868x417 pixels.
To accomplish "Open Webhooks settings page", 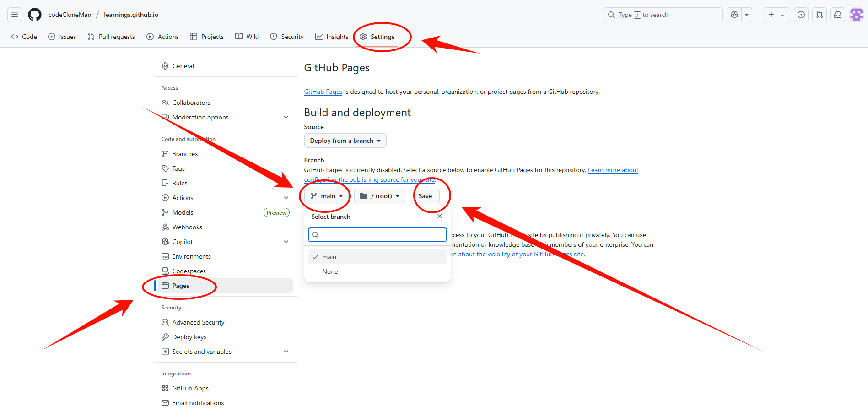I will (x=225, y=227).
